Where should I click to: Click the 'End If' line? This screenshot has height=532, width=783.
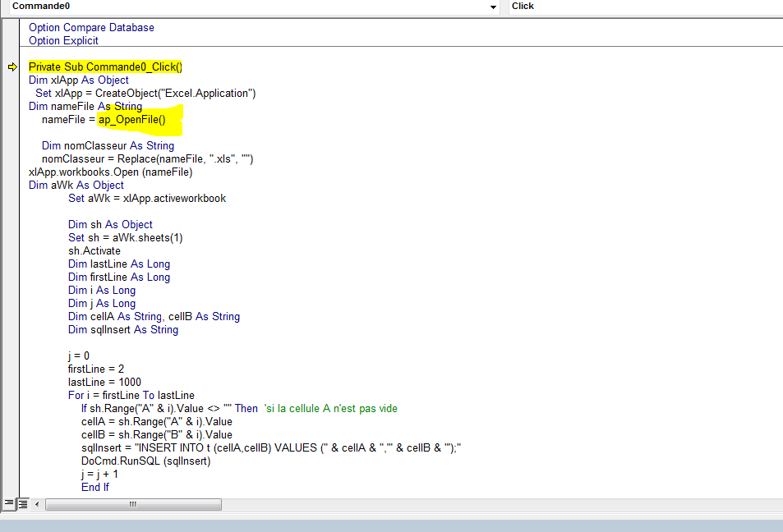94,487
